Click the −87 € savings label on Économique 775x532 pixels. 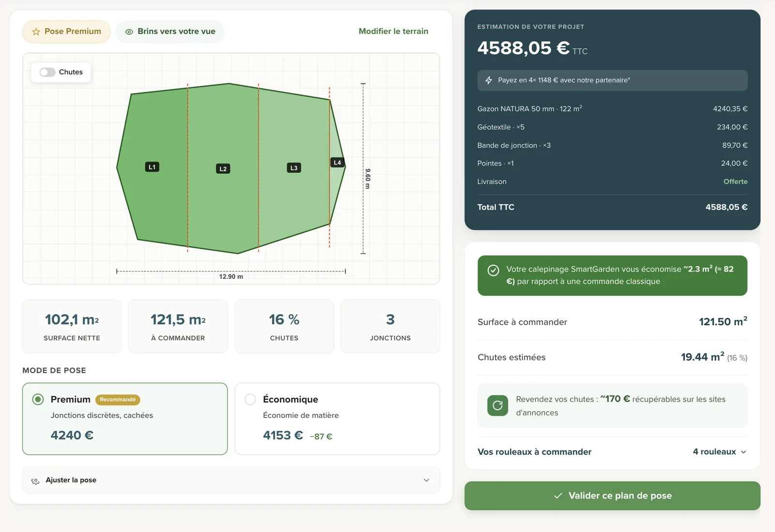point(321,437)
